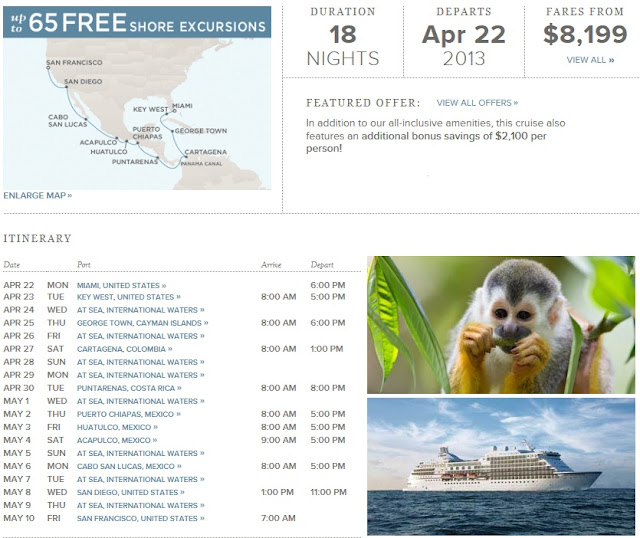
Task: Select Key West, United States port
Action: click(x=128, y=297)
